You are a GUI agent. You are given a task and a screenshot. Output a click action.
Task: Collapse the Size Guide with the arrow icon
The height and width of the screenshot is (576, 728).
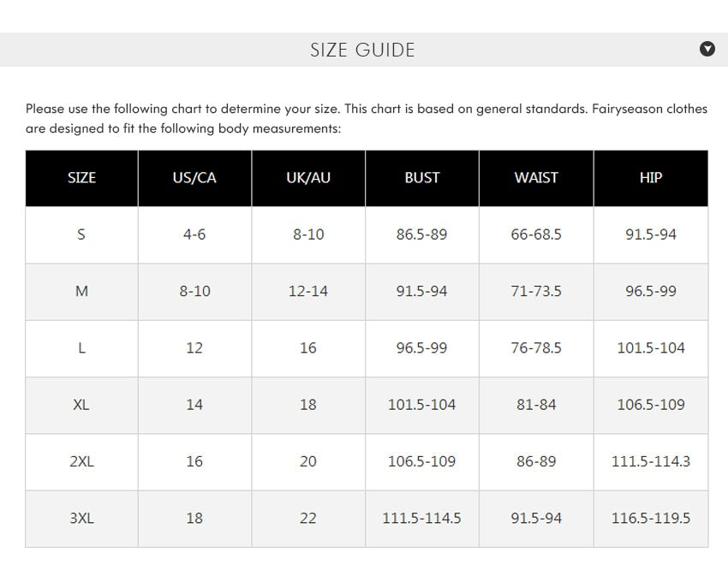pyautogui.click(x=707, y=49)
